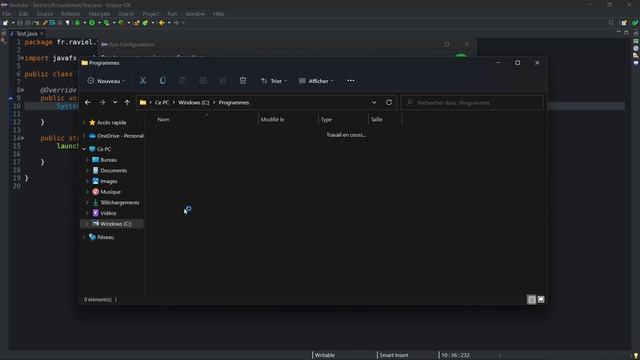
Task: Expand the Téléchargements tree node
Action: 88,202
